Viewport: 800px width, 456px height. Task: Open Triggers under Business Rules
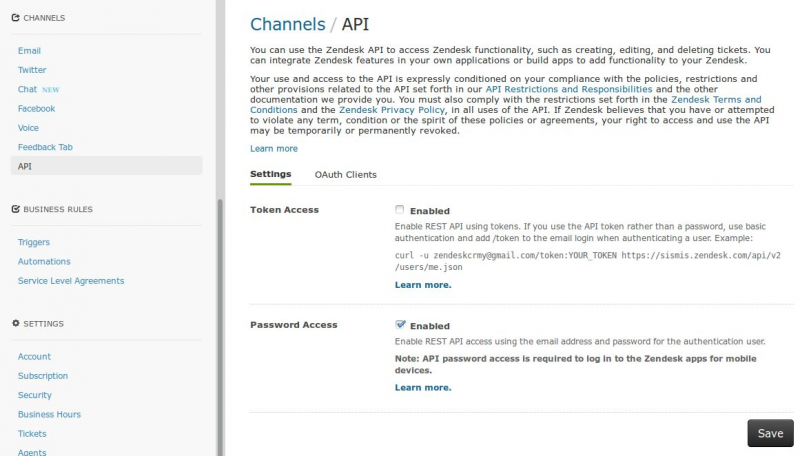pyautogui.click(x=34, y=242)
